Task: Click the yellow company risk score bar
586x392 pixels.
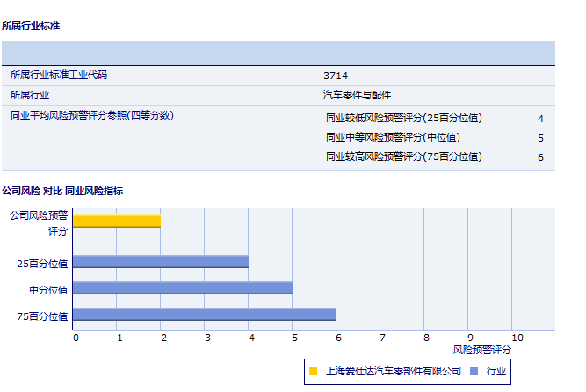Action: click(x=117, y=221)
